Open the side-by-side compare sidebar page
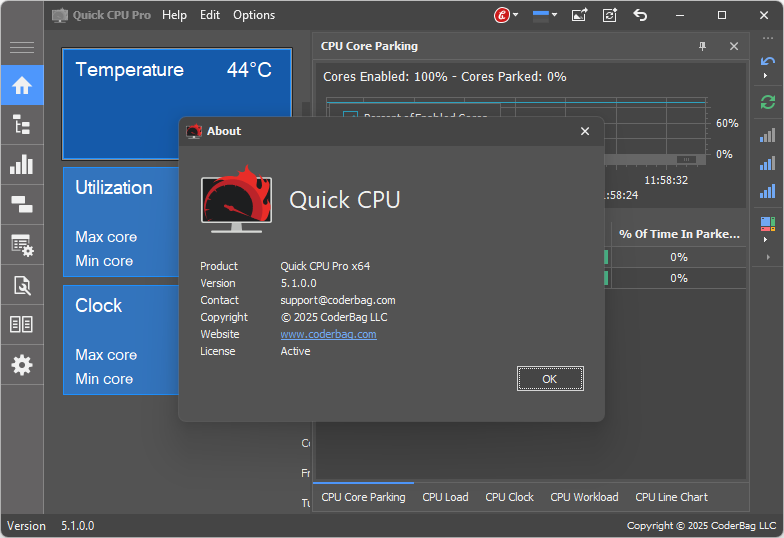Image resolution: width=784 pixels, height=538 pixels. pos(22,324)
